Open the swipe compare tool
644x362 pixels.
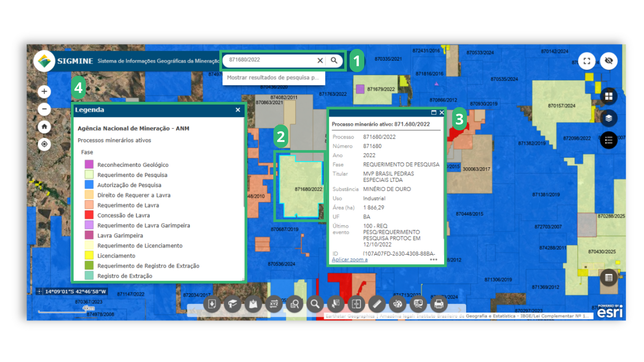click(356, 304)
